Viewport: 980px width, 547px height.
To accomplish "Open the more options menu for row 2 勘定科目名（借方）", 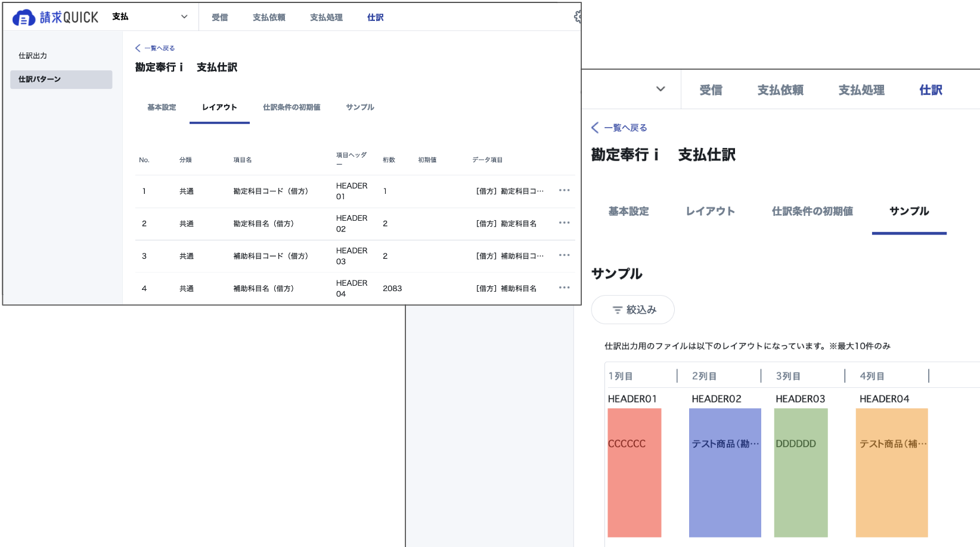I will pyautogui.click(x=564, y=222).
